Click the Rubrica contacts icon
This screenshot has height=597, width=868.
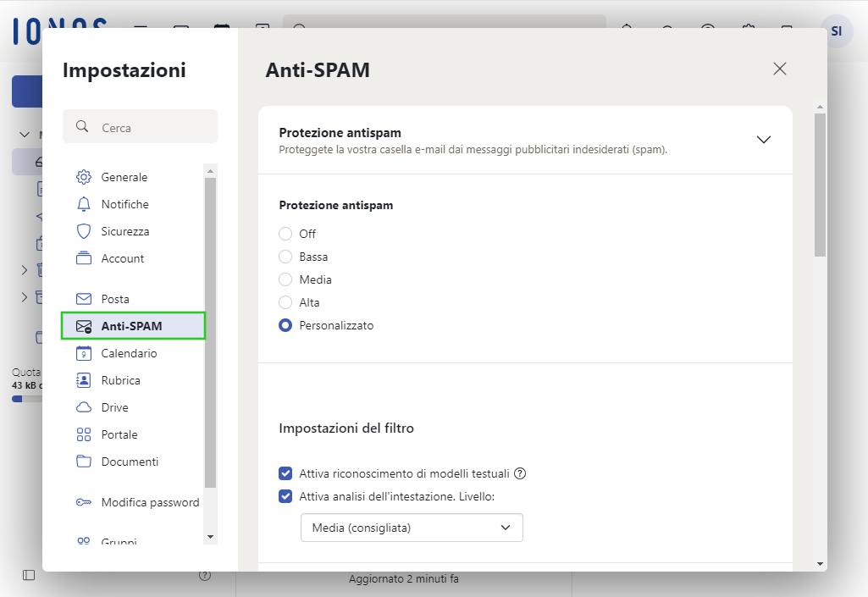[x=84, y=380]
